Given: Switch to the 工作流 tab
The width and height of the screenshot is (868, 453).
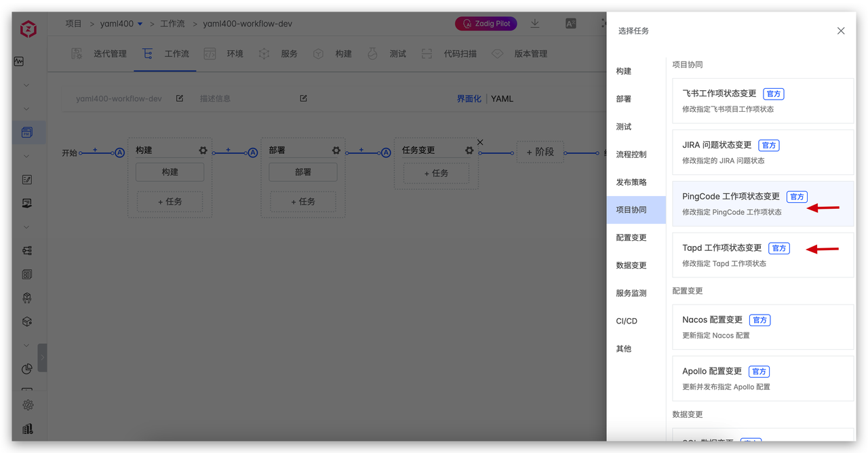Looking at the screenshot, I should [x=165, y=54].
